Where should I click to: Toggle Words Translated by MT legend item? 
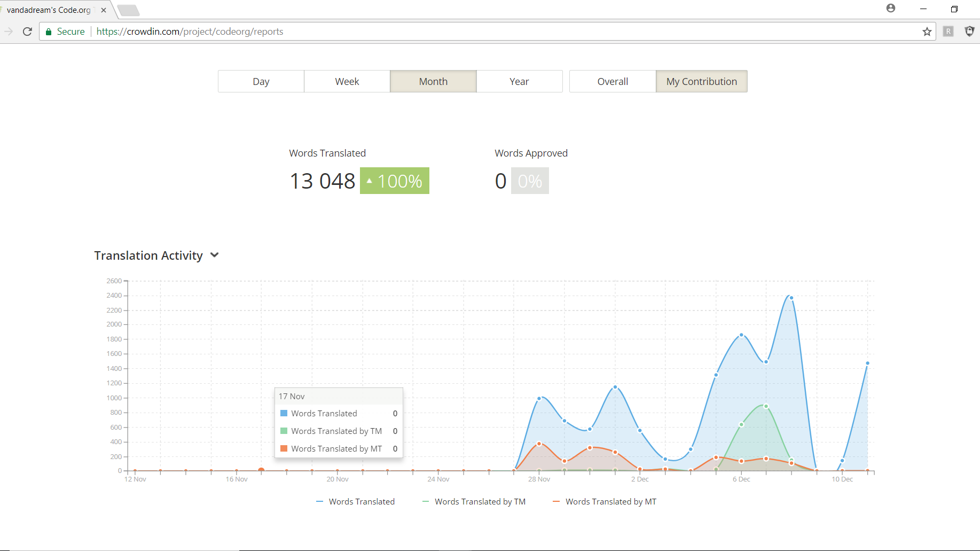605,501
